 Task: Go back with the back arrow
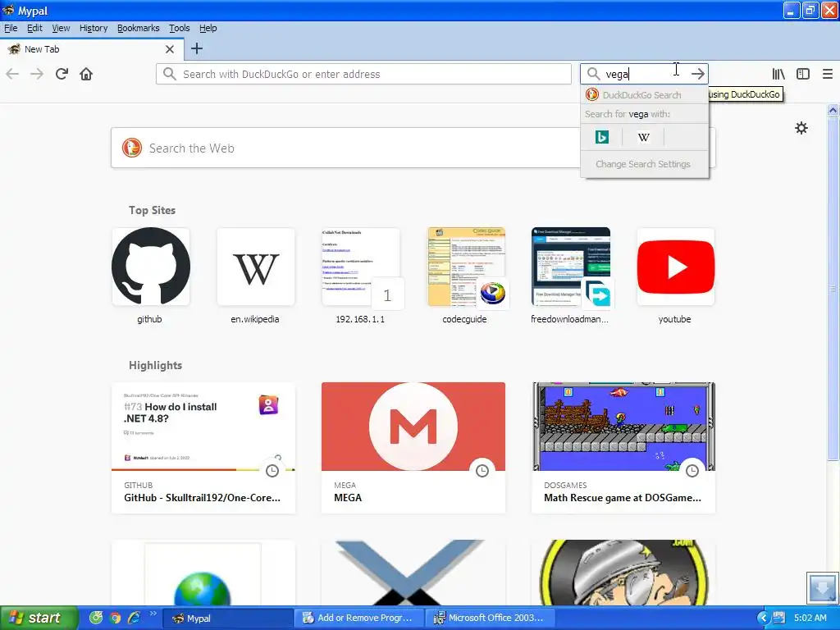pos(12,74)
